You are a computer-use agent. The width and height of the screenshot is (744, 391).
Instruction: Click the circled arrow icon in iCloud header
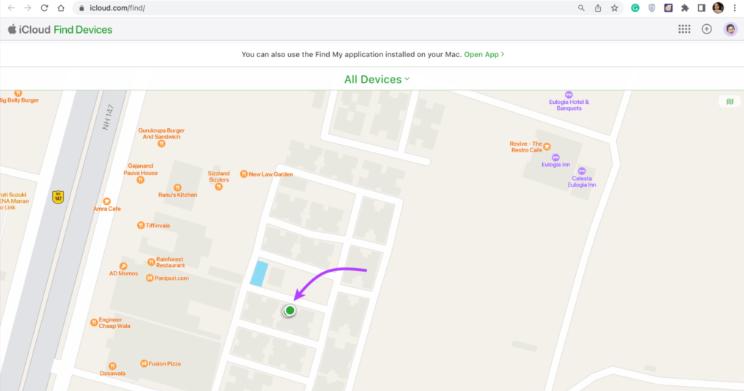pos(707,29)
